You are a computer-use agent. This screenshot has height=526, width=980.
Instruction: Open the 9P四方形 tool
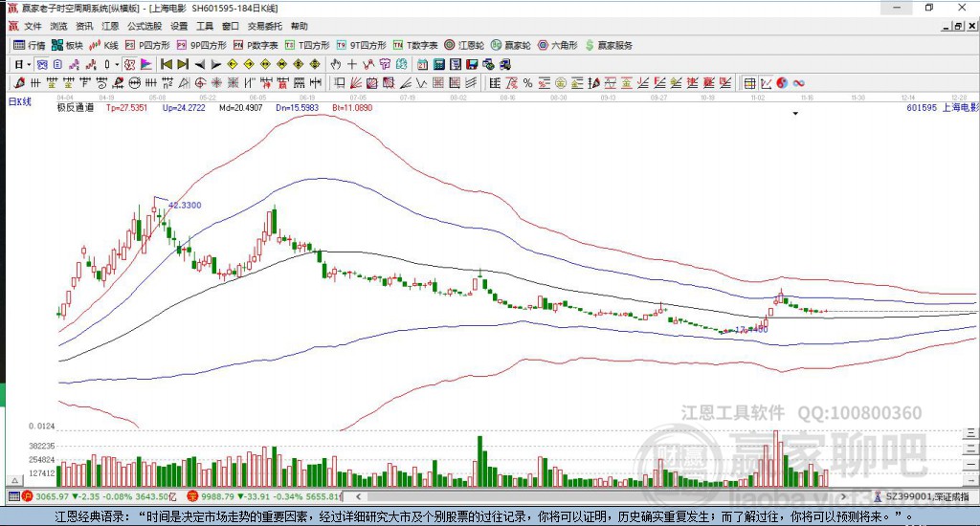201,45
